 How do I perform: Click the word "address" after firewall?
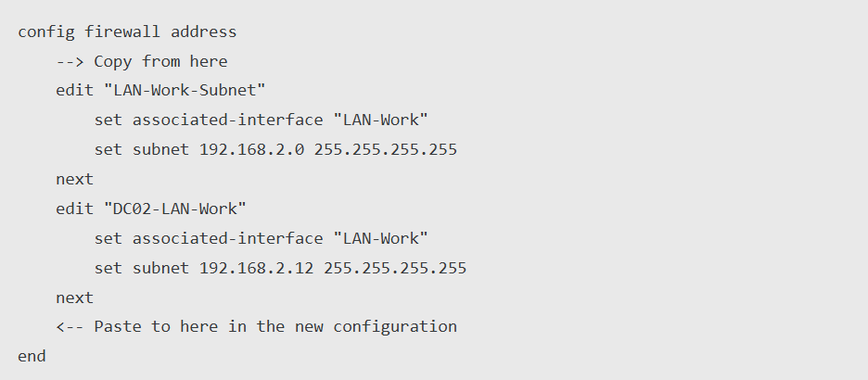pyautogui.click(x=203, y=32)
